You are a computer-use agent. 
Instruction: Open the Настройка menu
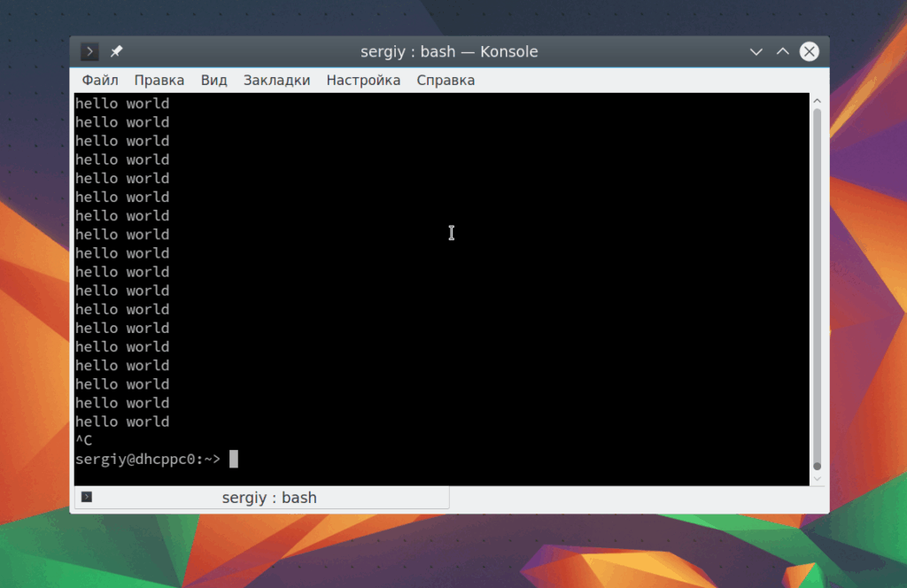[363, 81]
